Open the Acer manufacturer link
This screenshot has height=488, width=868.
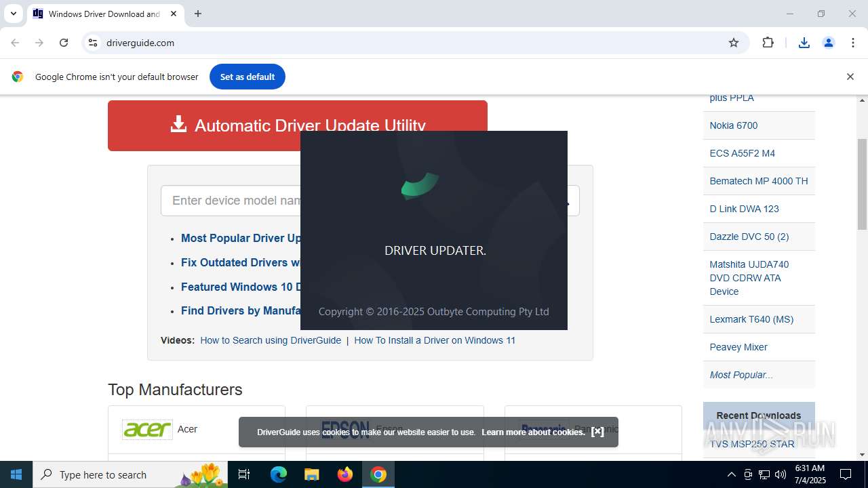click(187, 429)
